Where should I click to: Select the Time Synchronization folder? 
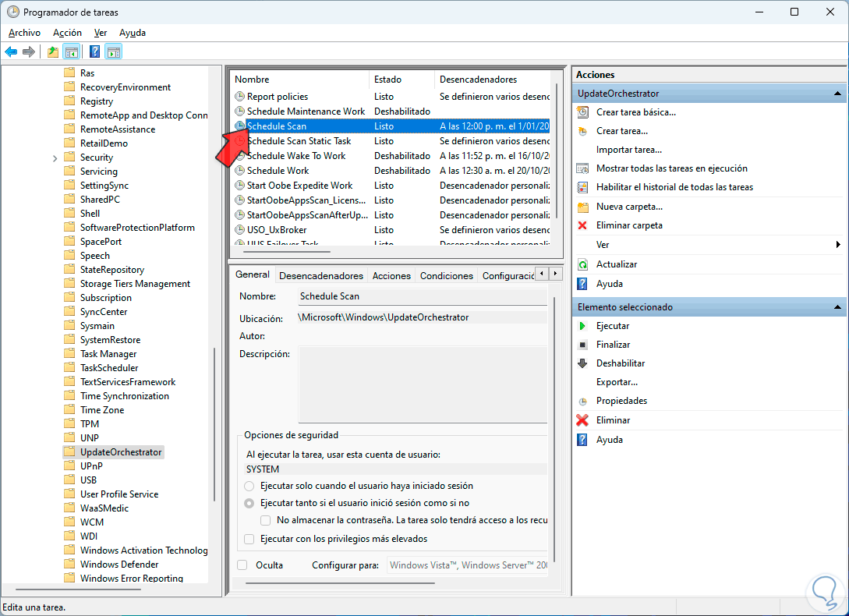[x=125, y=396]
